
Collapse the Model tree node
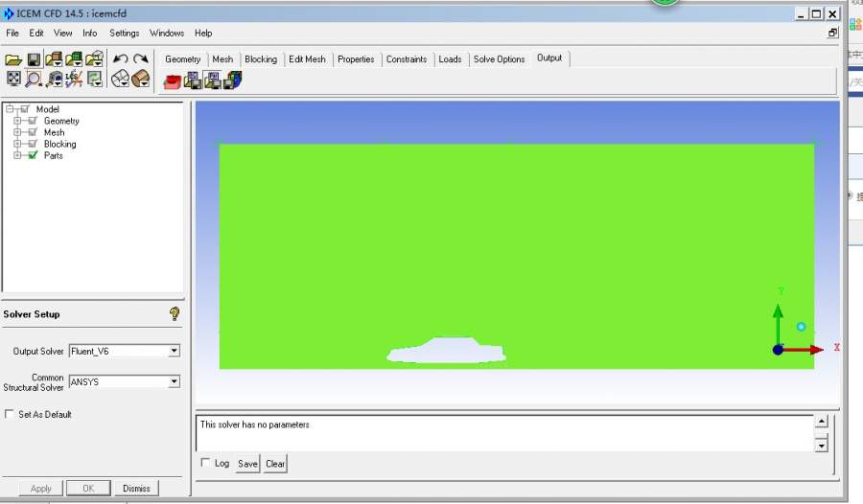pyautogui.click(x=10, y=109)
